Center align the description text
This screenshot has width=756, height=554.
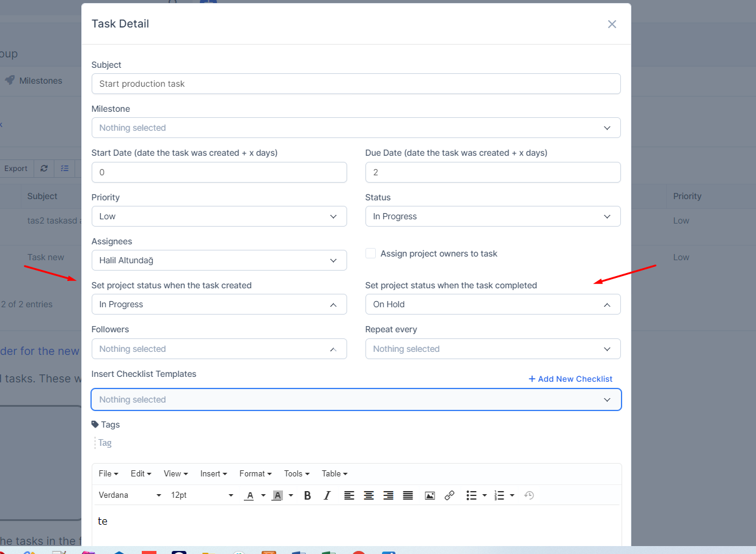pos(369,495)
